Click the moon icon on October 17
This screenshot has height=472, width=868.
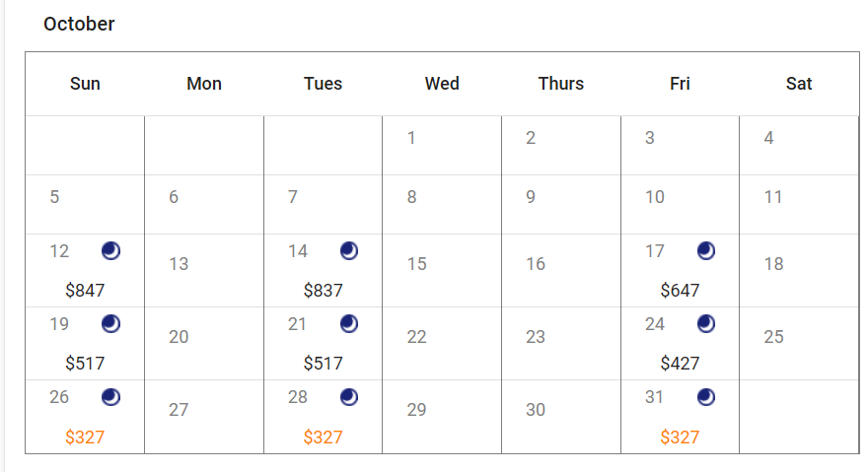pos(706,251)
